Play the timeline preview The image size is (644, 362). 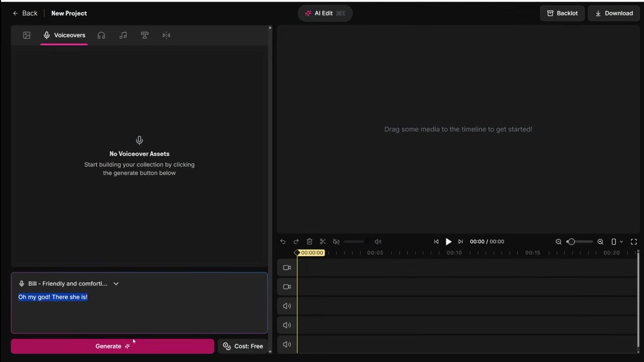click(448, 242)
